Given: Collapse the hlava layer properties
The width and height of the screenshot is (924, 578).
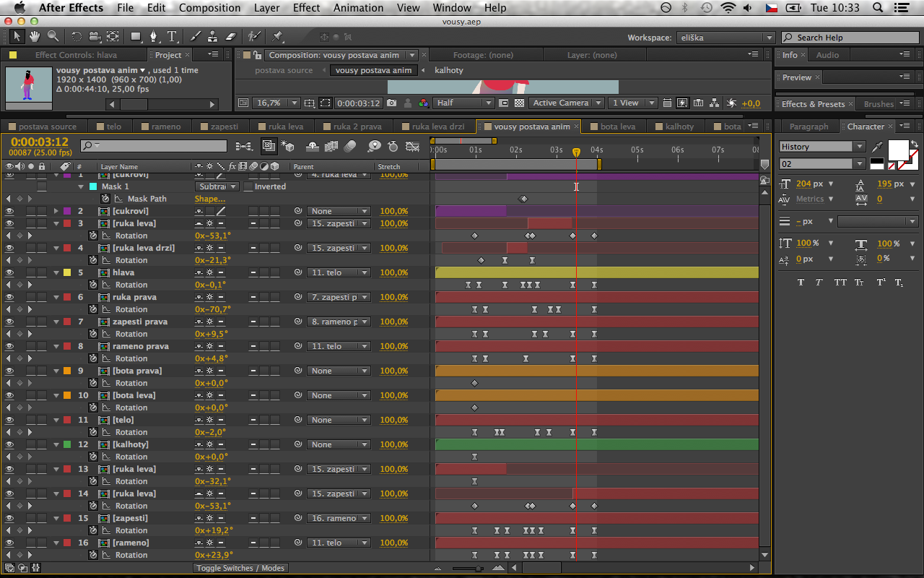Looking at the screenshot, I should point(56,272).
